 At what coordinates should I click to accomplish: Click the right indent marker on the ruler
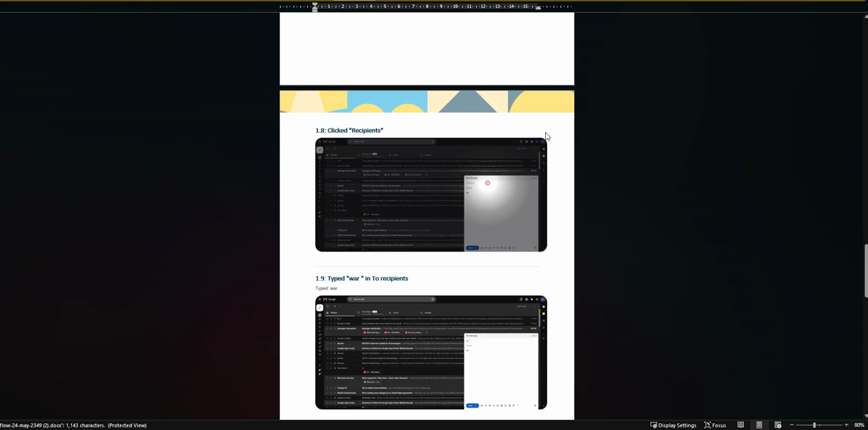pos(538,7)
